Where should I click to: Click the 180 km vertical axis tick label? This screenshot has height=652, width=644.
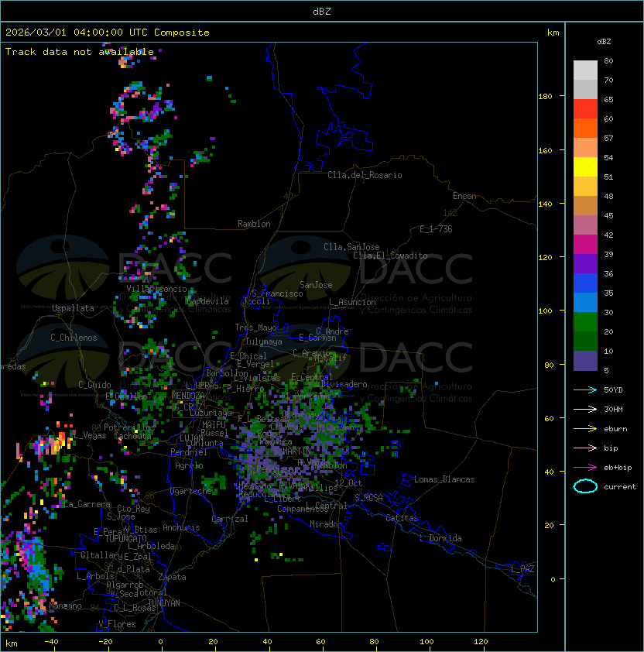[545, 97]
